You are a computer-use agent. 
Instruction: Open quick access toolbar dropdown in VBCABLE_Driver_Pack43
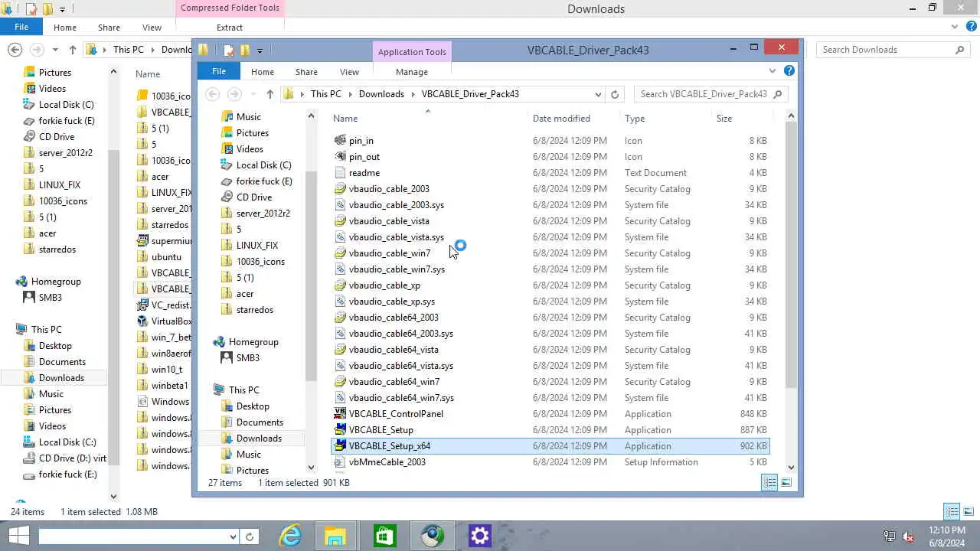260,51
